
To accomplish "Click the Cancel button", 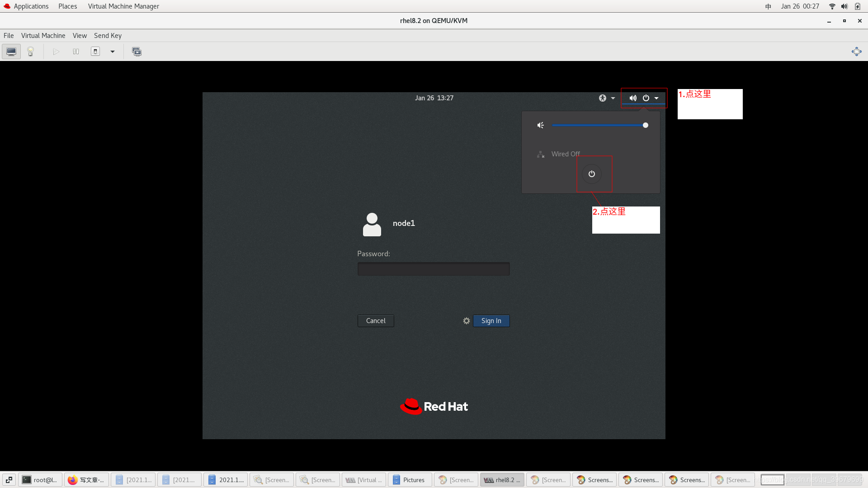I will pos(376,321).
